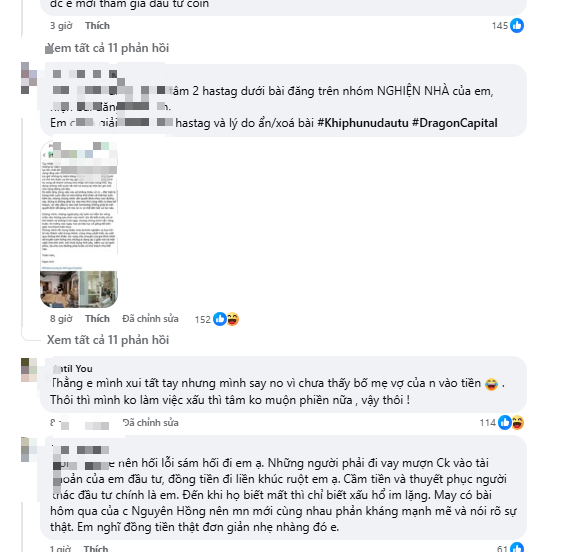Expand 'Xem tất cả 11 phản hồi' under 8 giờ comment
The width and height of the screenshot is (566, 552).
coord(108,340)
